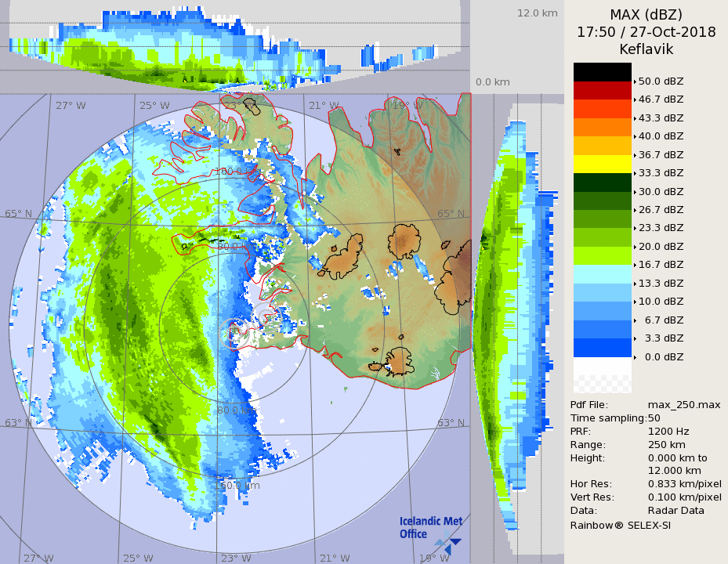Click the Rainbow SELEX-SI text

pos(620,525)
